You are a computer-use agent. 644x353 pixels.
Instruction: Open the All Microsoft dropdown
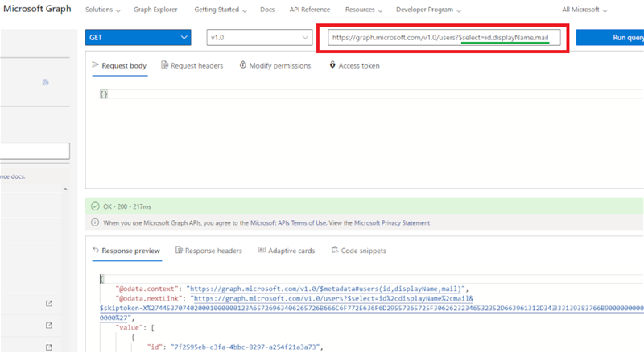pyautogui.click(x=584, y=10)
